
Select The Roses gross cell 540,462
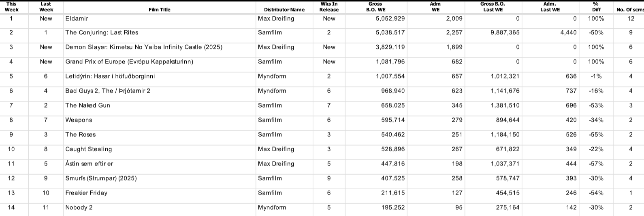pos(392,135)
